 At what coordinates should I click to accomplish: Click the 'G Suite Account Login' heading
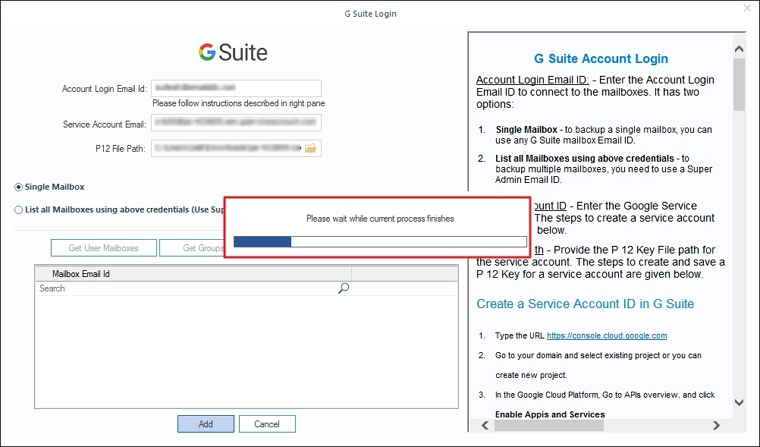tap(601, 59)
